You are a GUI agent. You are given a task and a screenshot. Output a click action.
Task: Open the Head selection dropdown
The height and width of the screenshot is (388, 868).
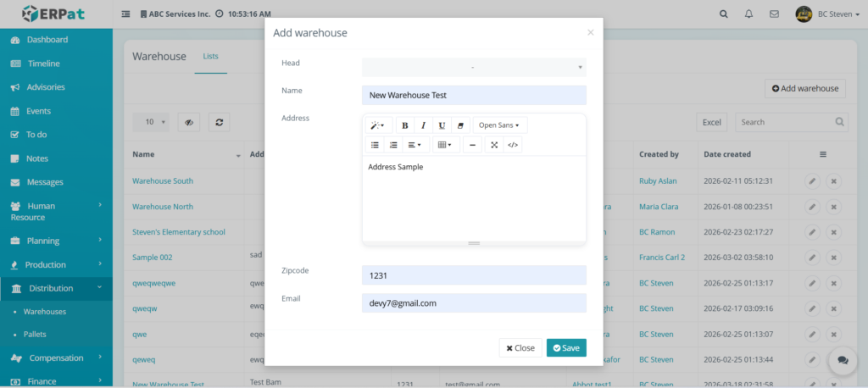pyautogui.click(x=474, y=67)
